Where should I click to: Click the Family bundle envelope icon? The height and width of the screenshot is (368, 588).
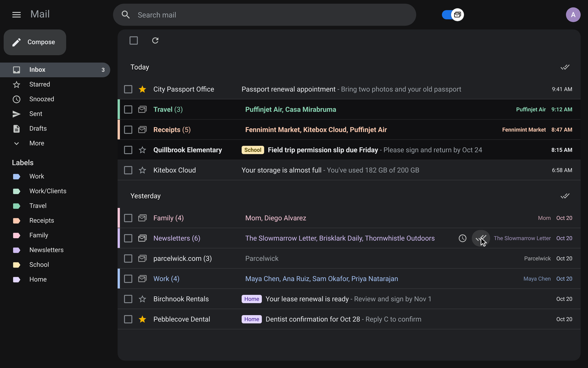[x=142, y=218]
